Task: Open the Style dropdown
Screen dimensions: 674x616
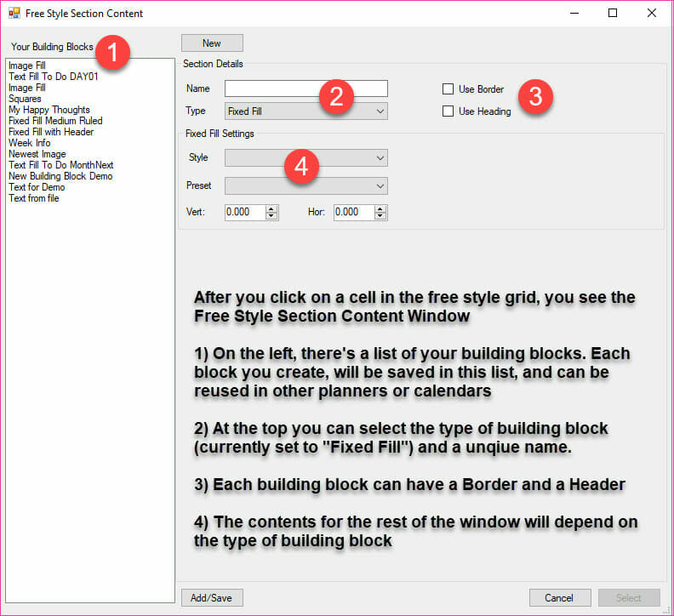Action: point(306,157)
